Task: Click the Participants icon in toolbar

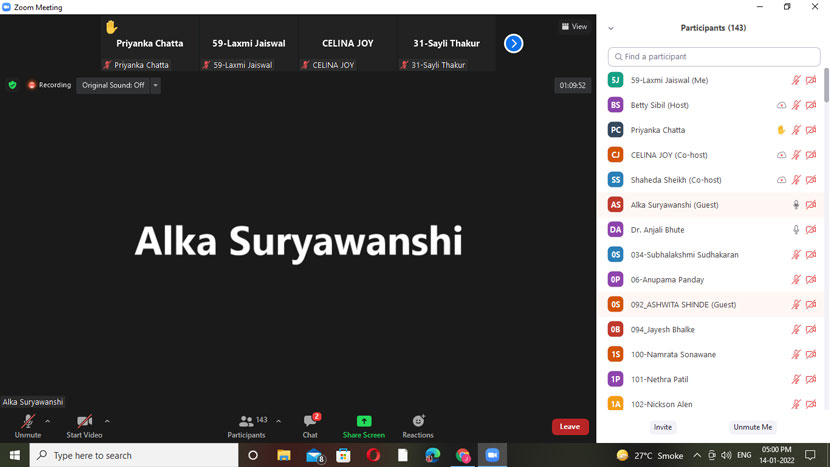Action: [246, 422]
